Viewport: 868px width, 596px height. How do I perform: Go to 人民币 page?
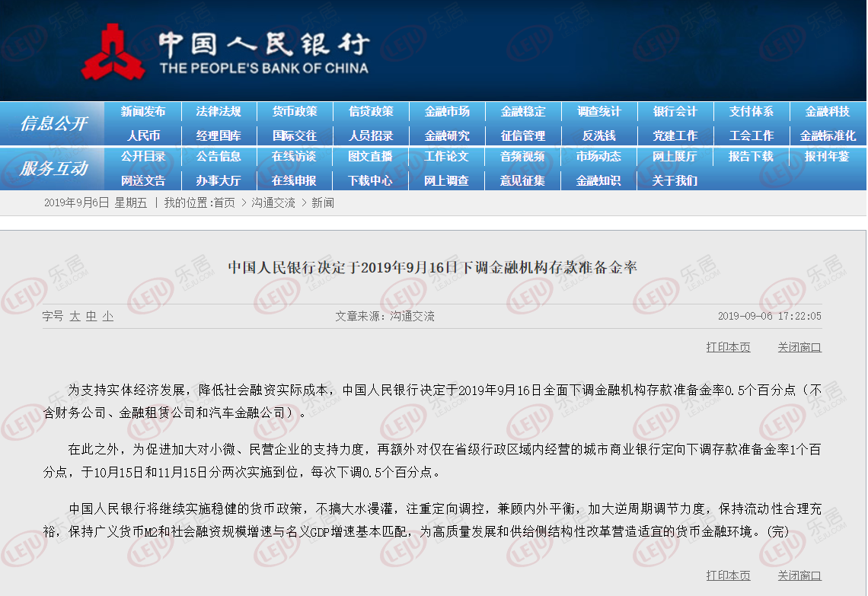click(143, 135)
